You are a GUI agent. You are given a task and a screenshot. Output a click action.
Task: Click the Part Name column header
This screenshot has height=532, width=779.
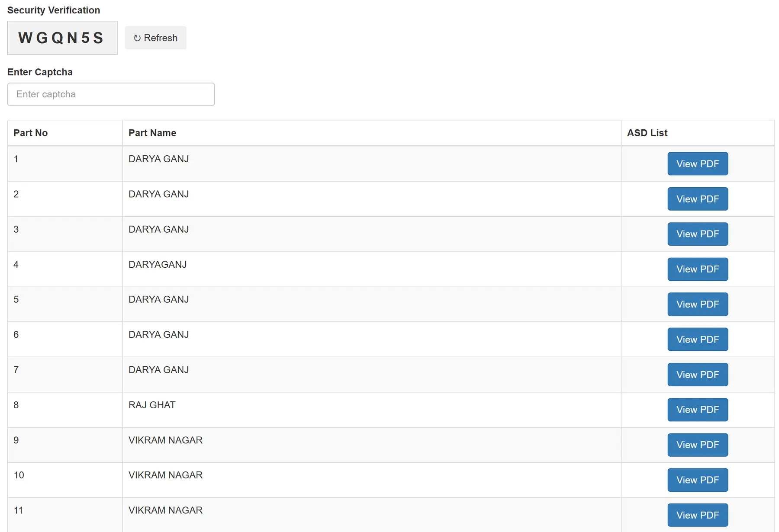click(x=372, y=133)
